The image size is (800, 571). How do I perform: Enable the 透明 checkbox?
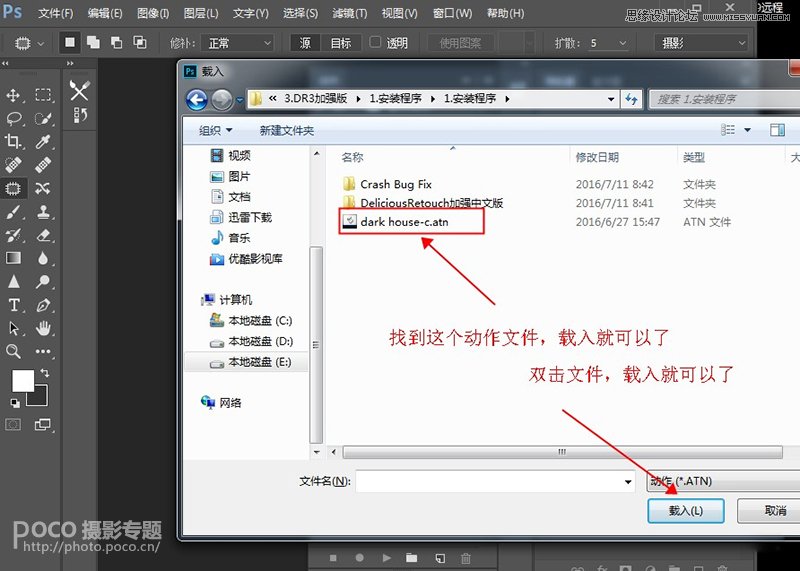point(375,43)
